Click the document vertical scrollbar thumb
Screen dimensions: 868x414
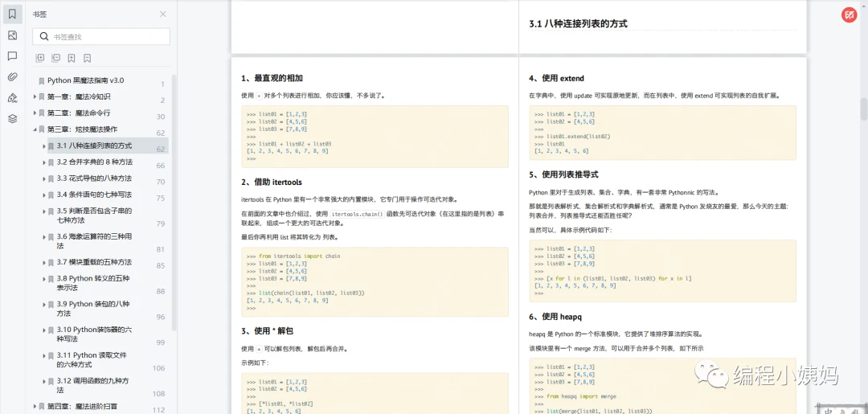(863, 109)
